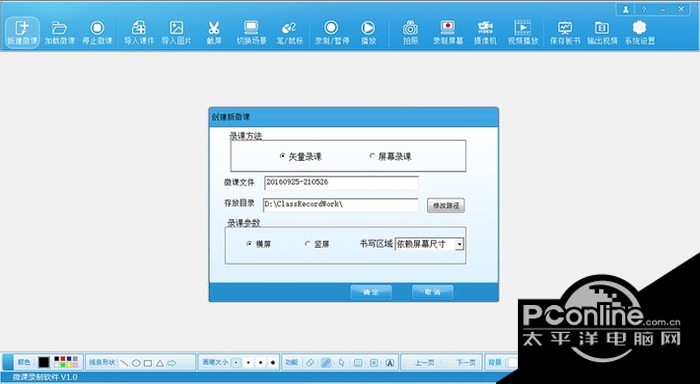Select the highlighted pen function tool

click(326, 363)
